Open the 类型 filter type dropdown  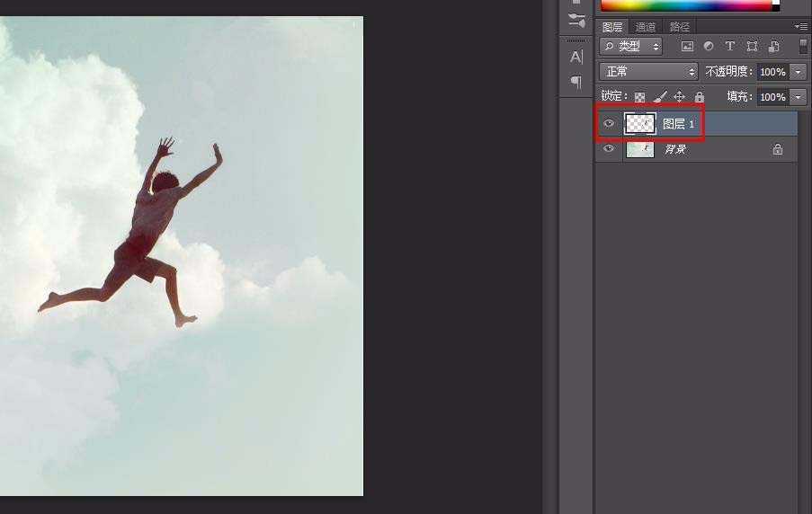coord(631,47)
